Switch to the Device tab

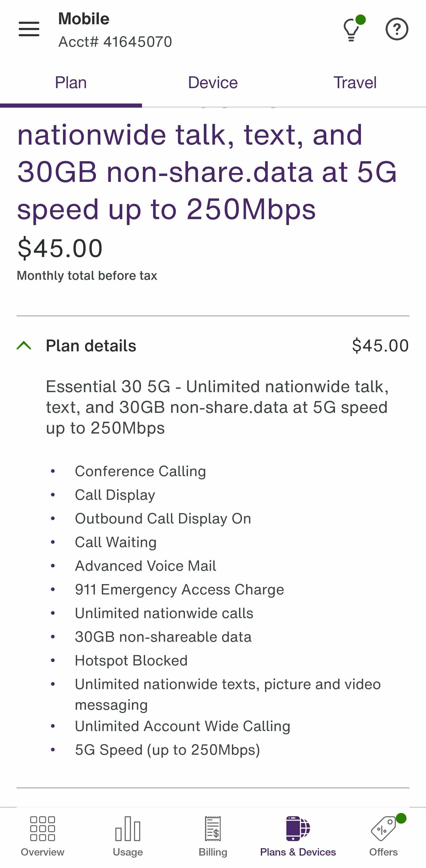[x=213, y=83]
